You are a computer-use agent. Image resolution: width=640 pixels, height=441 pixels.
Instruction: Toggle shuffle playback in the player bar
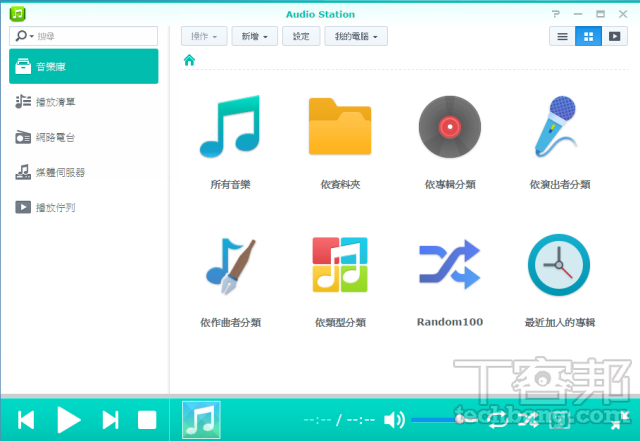[x=527, y=420]
